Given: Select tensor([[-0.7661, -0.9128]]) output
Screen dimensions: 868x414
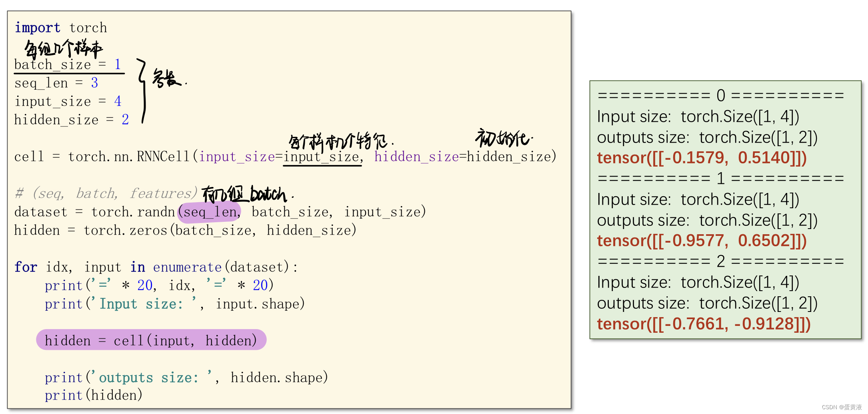Looking at the screenshot, I should point(704,324).
